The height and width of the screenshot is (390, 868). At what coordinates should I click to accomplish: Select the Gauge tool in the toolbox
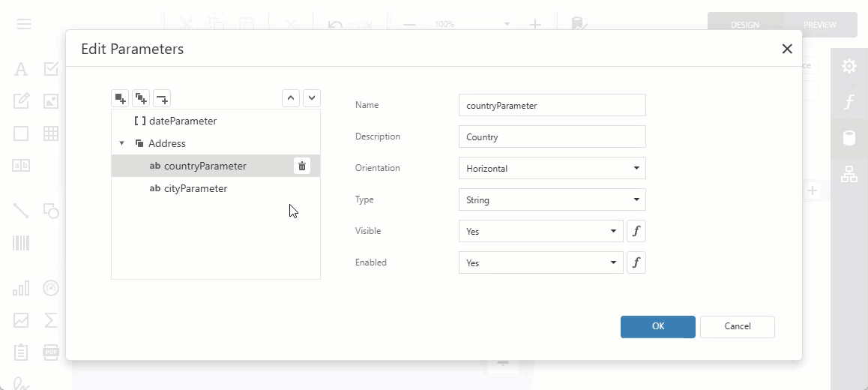click(x=51, y=288)
